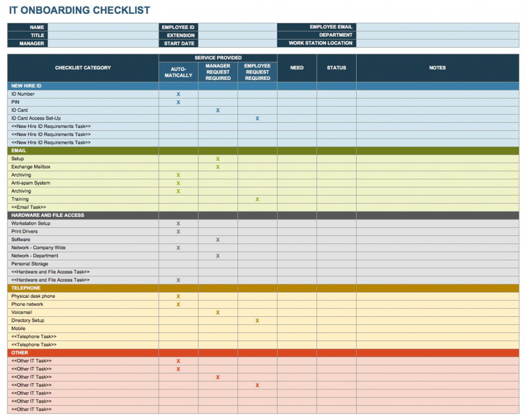Viewport: 527px width, 420px height.
Task: Click the Work Station Location field
Action: click(437, 43)
